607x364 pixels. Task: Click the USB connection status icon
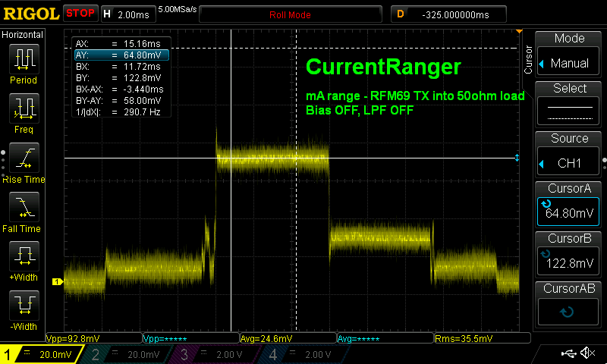(569, 353)
